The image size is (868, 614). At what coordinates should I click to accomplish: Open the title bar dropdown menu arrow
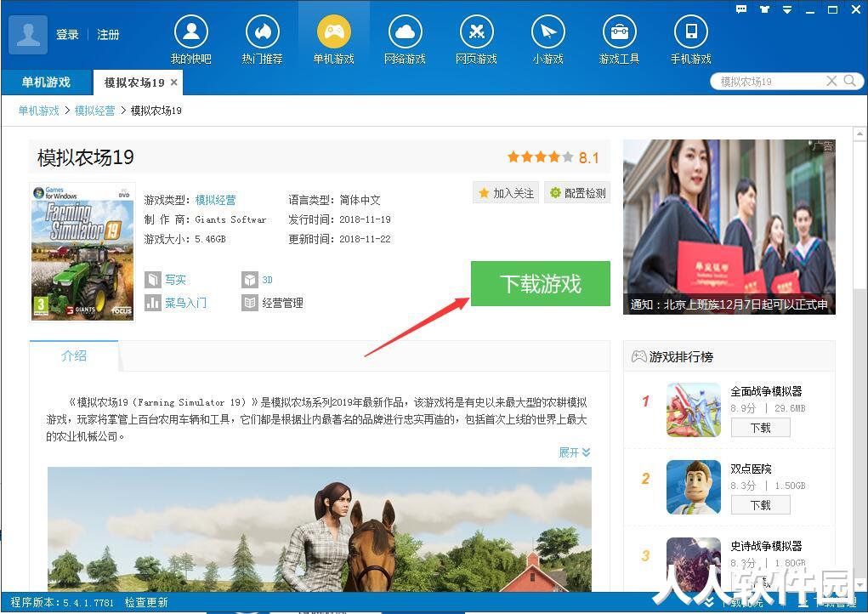coord(787,9)
